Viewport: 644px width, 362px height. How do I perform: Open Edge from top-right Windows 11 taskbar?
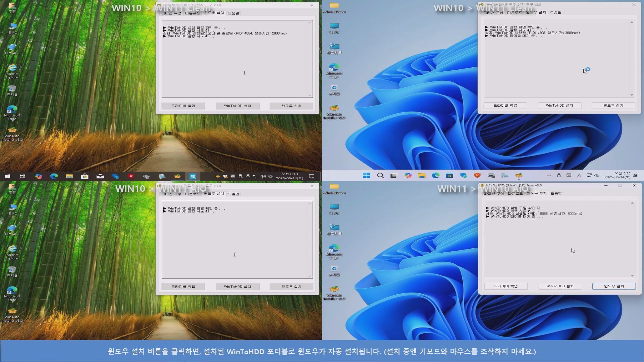[436, 175]
